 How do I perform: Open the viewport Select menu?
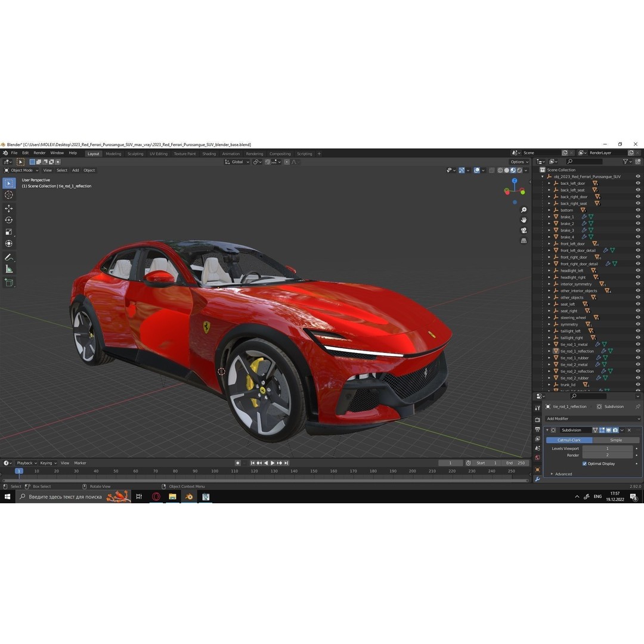click(62, 170)
